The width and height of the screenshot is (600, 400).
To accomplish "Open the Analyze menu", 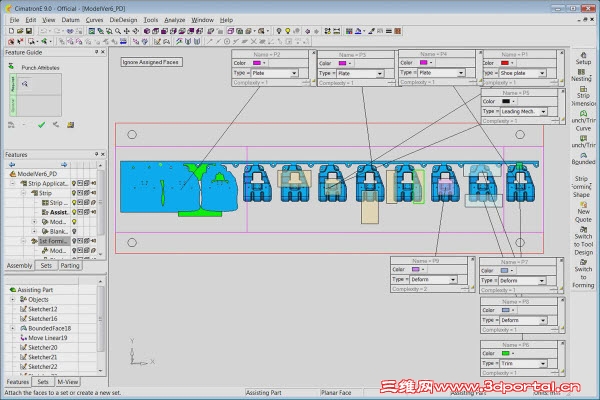I will [x=174, y=20].
